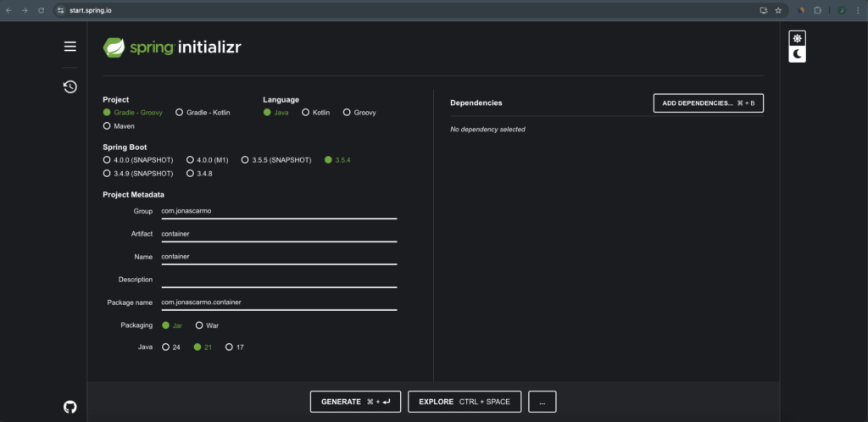Edit the Group field com.jonascarmo
This screenshot has width=868, height=422.
tap(279, 211)
